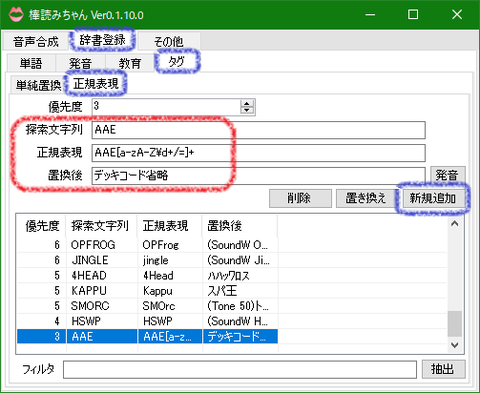Select the JINGLE list row
Image resolution: width=480 pixels, height=393 pixels.
click(x=147, y=260)
